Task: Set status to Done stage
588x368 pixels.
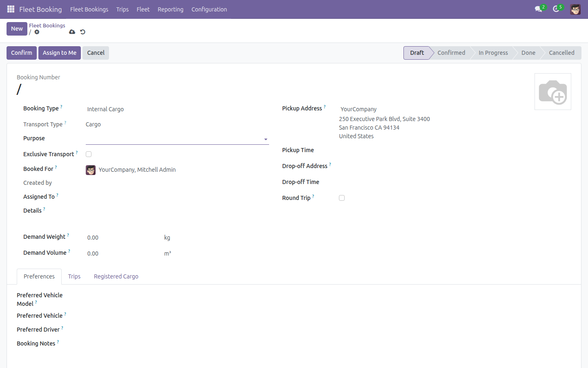Action: (x=528, y=53)
